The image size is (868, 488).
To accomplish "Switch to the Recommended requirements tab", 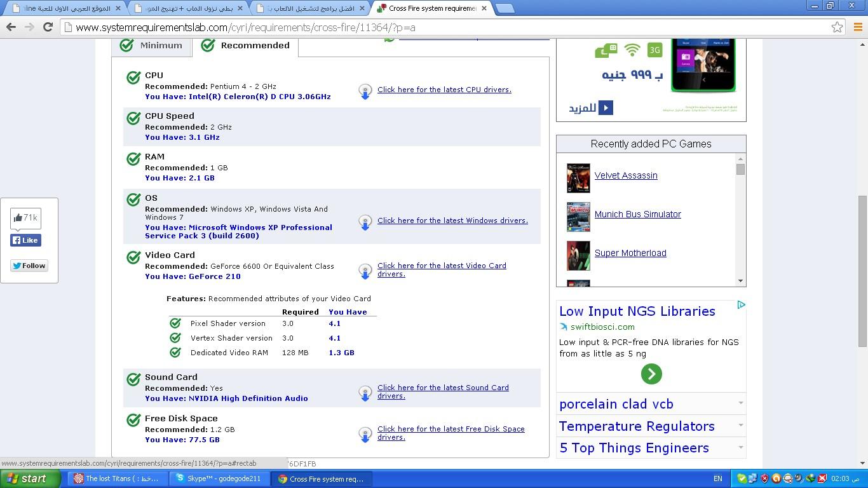I will click(x=245, y=46).
